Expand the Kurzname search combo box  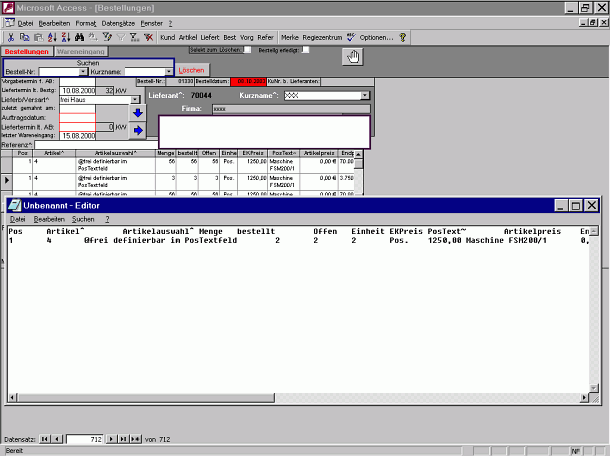pyautogui.click(x=168, y=72)
